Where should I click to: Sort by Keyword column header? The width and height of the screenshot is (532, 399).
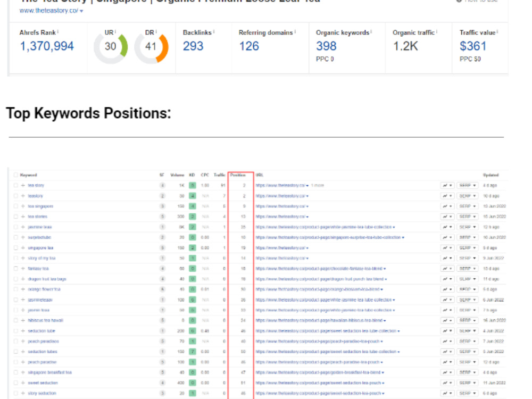pos(29,175)
